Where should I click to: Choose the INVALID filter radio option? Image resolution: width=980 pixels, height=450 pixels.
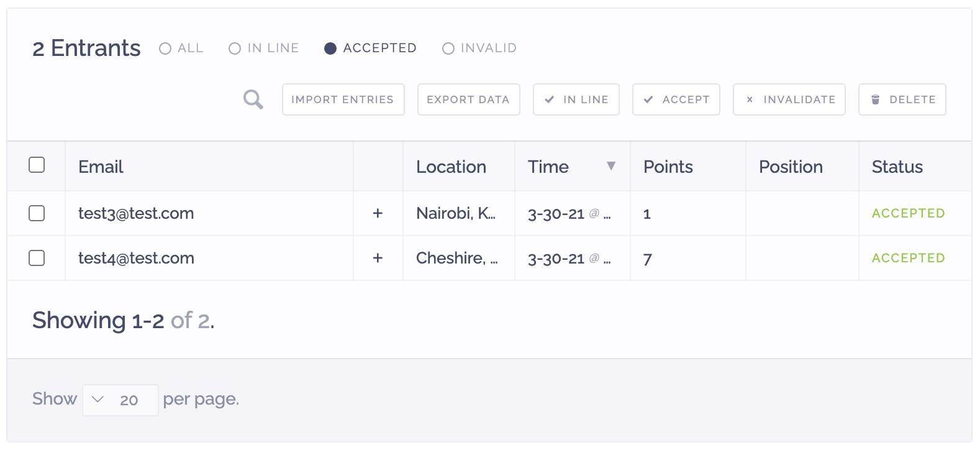click(x=479, y=48)
